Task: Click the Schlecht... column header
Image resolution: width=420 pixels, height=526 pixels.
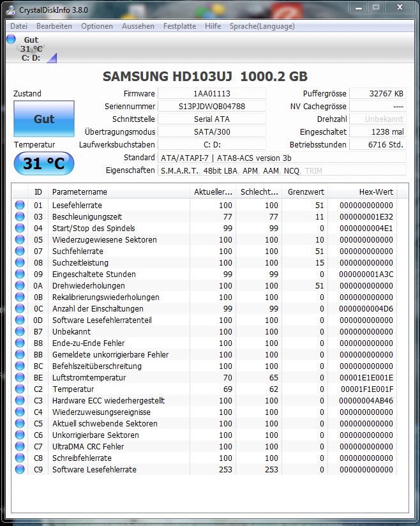Action: 259,192
